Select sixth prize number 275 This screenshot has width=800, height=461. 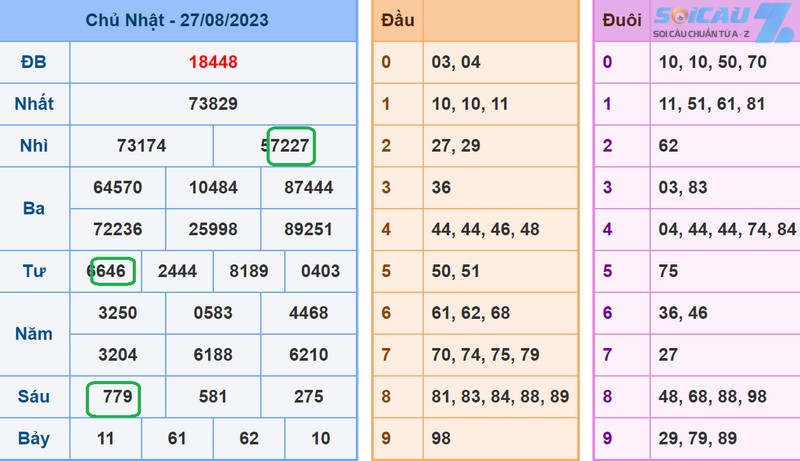click(x=309, y=397)
